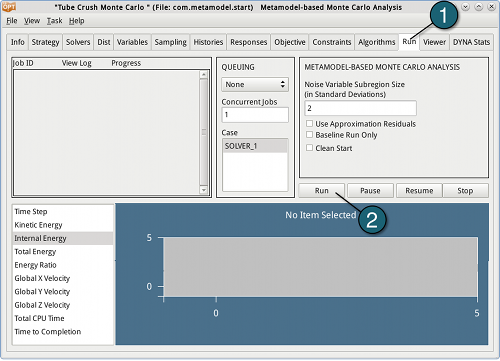Go to the Histories tab

click(208, 42)
